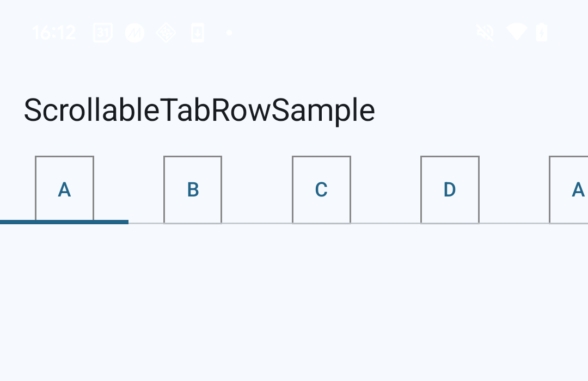Tap the small notification overflow dot
The height and width of the screenshot is (381, 588).
pyautogui.click(x=229, y=33)
